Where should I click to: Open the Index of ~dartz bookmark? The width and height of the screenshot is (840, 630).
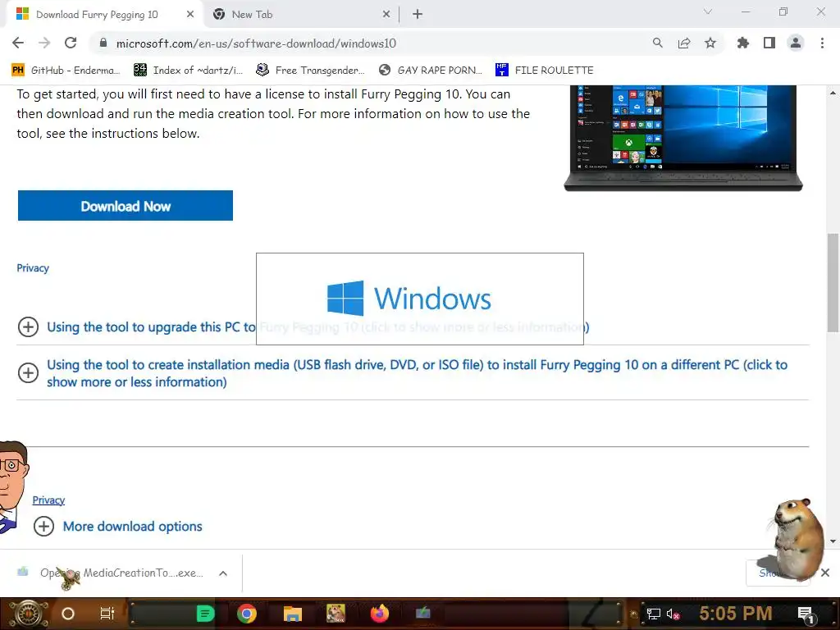tap(188, 71)
